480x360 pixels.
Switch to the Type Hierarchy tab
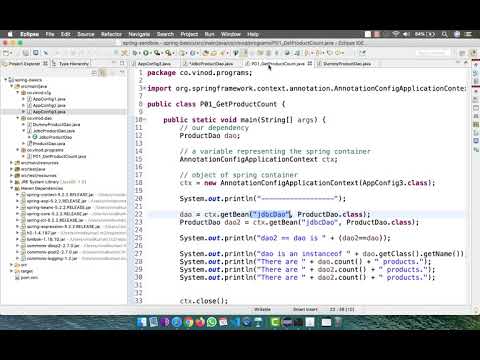[x=73, y=64]
